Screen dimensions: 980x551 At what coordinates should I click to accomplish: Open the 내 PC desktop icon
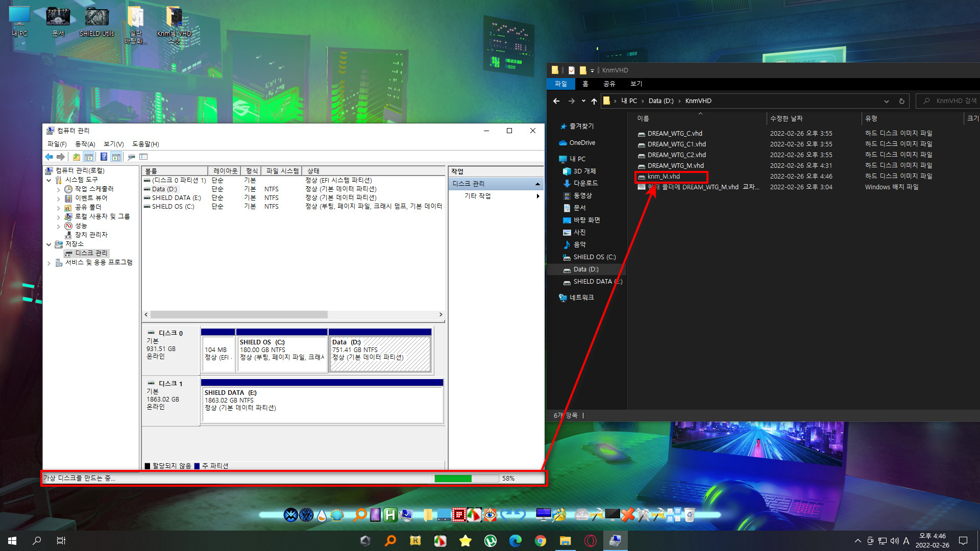[x=19, y=21]
